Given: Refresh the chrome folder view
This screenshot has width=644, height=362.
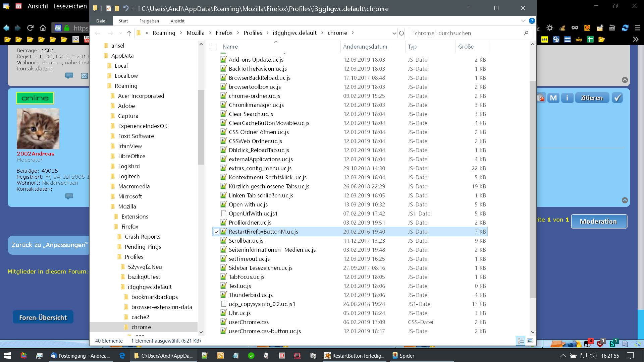Looking at the screenshot, I should (401, 33).
